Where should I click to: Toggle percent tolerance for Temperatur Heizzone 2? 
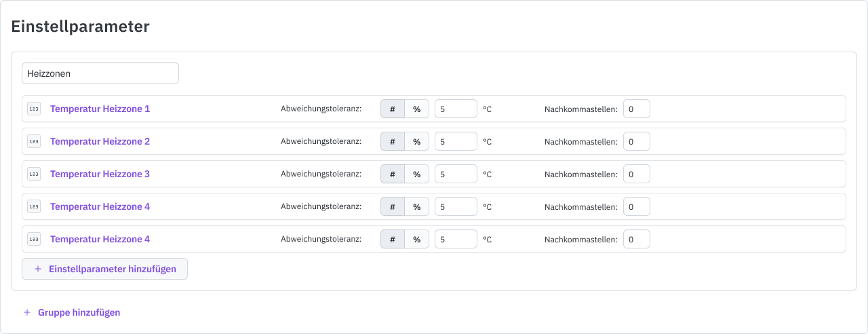(417, 141)
